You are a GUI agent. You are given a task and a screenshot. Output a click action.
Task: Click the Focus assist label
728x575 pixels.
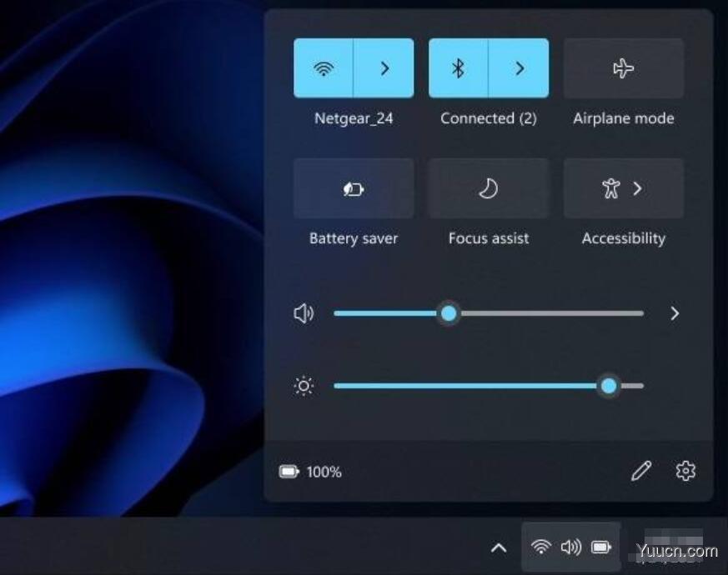tap(489, 238)
